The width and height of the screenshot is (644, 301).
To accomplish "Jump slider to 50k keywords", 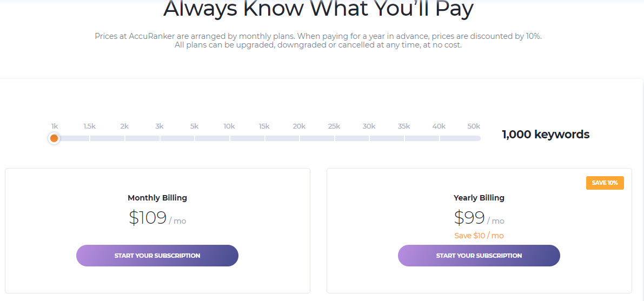I will [474, 126].
